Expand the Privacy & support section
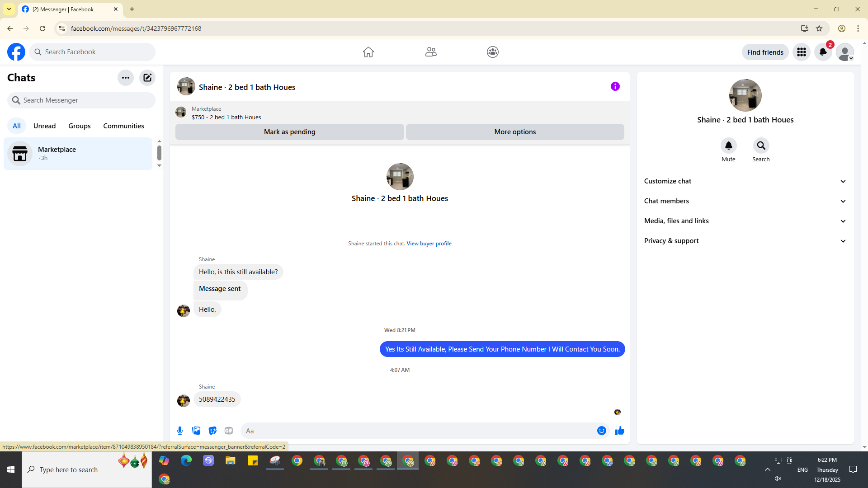868x488 pixels. pos(745,241)
